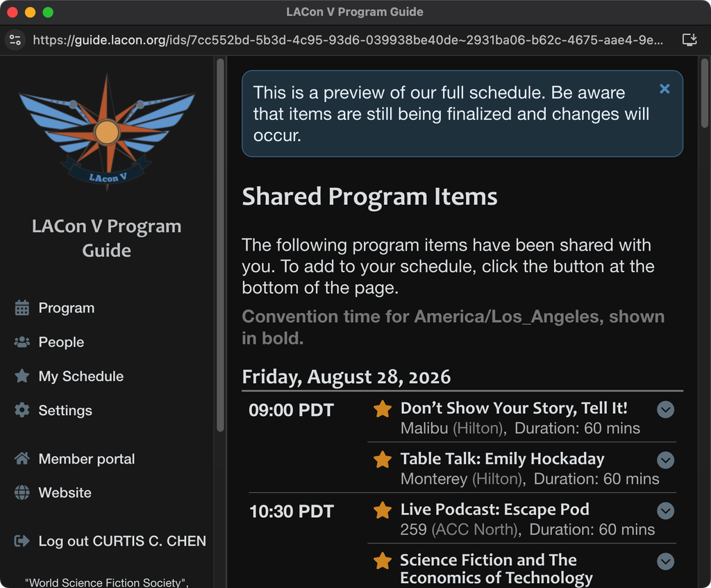Open the People menu item
This screenshot has height=588, width=711.
[x=61, y=342]
